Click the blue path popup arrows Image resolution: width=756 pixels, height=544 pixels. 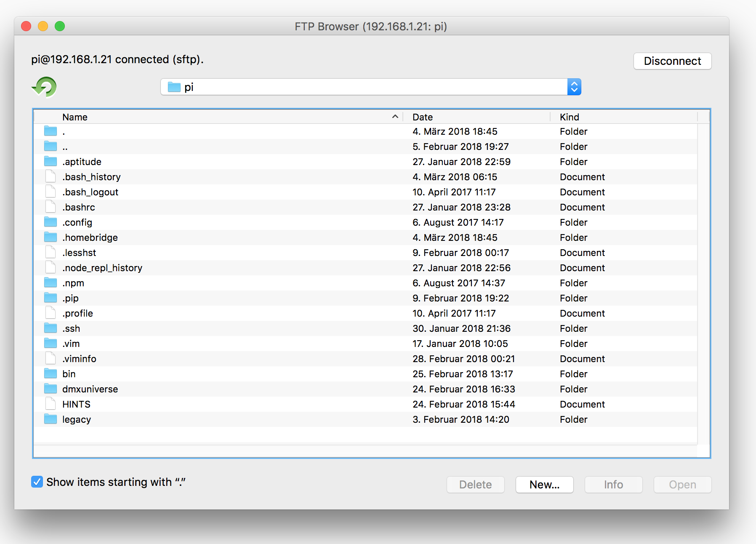click(574, 87)
